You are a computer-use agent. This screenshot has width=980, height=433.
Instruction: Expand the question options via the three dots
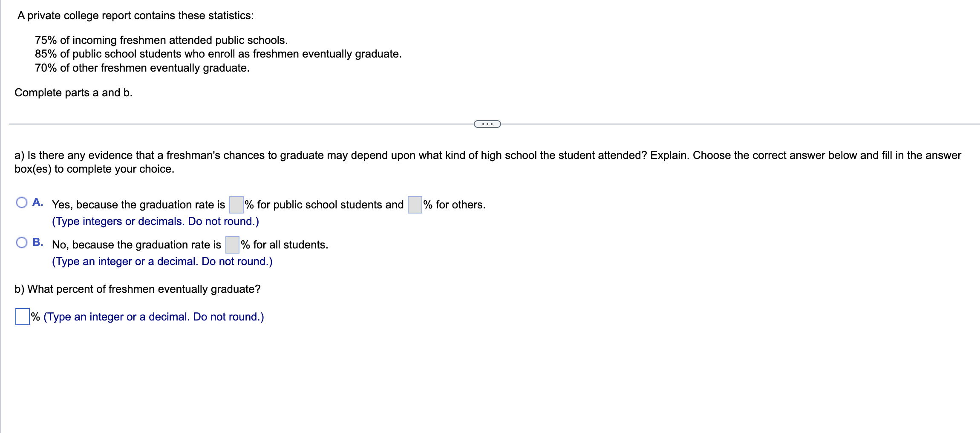[x=487, y=124]
